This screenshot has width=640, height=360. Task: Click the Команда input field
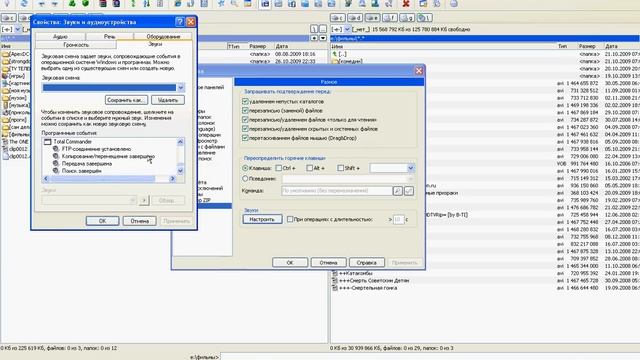336,191
